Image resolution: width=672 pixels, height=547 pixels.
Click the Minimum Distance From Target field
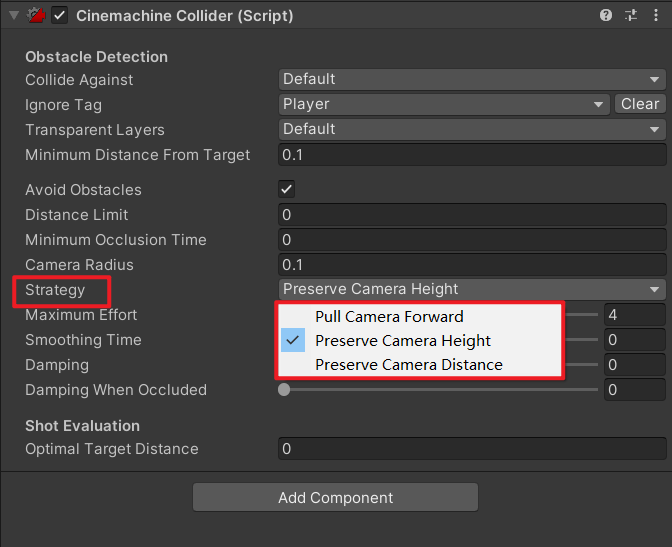[472, 155]
